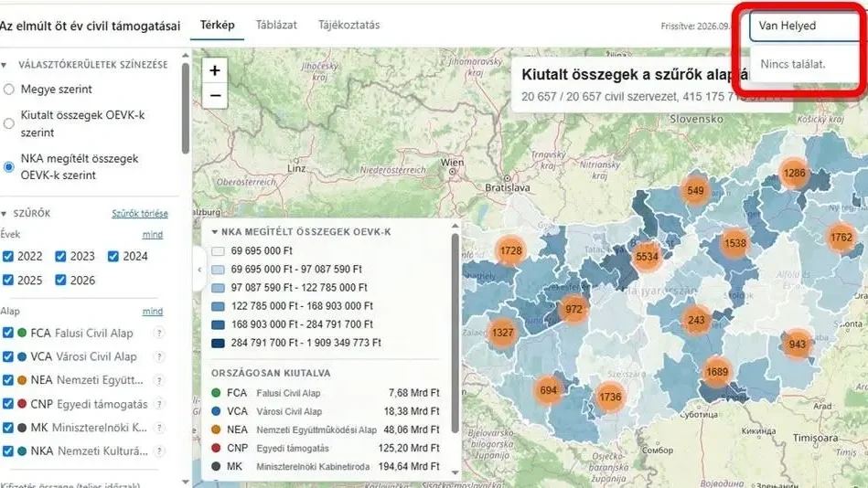This screenshot has width=868, height=488.
Task: Click the Bratislava label on the map
Action: [507, 188]
